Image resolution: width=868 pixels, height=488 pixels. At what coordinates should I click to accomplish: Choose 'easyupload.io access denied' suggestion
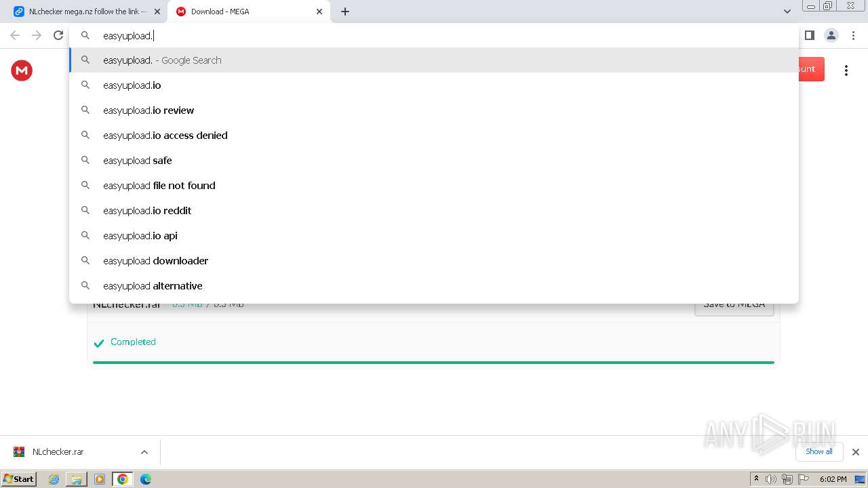point(434,136)
